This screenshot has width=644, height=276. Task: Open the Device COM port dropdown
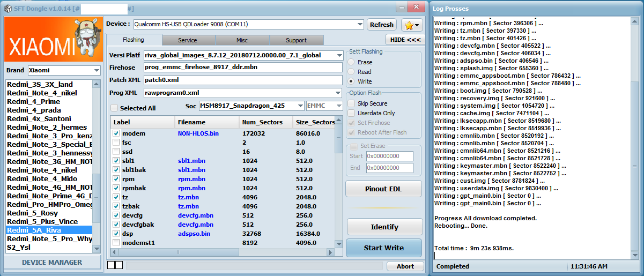point(360,24)
